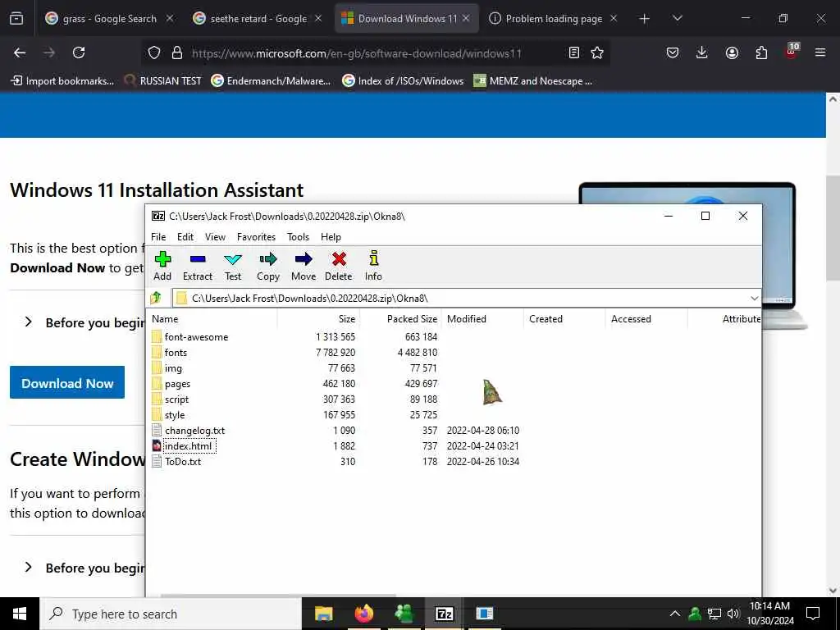This screenshot has height=630, width=840.
Task: Sort by the Size column header
Action: (318, 319)
